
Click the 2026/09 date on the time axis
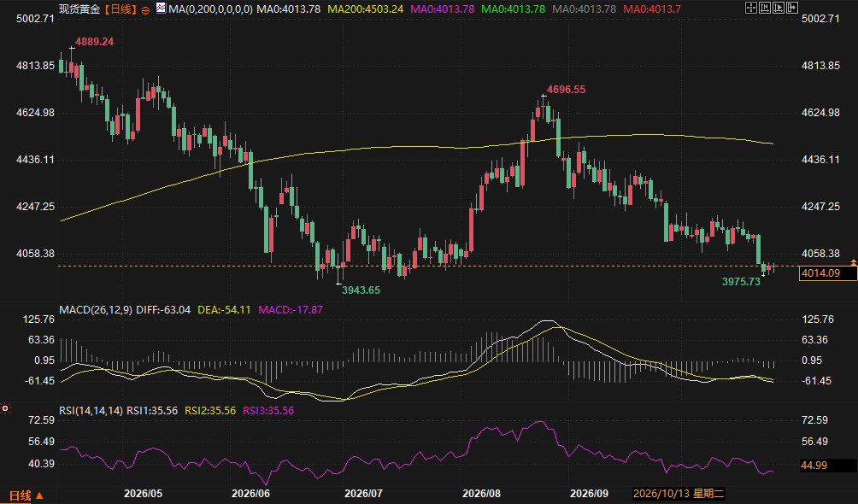pyautogui.click(x=590, y=494)
